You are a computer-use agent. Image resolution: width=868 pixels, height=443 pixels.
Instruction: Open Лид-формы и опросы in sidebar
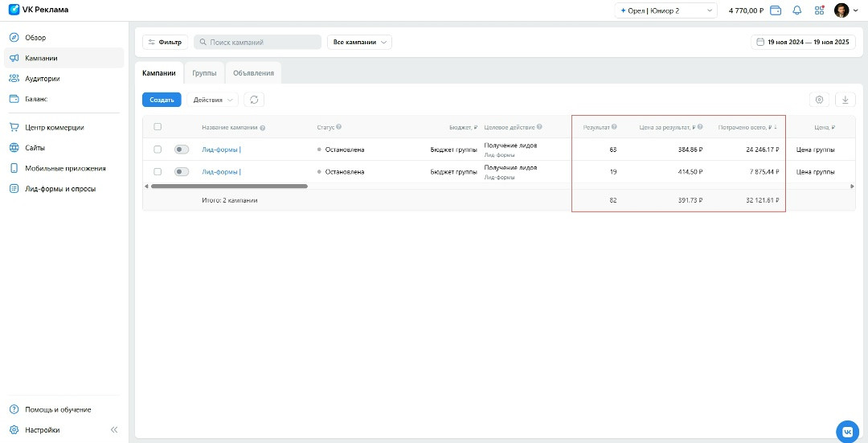coord(63,189)
